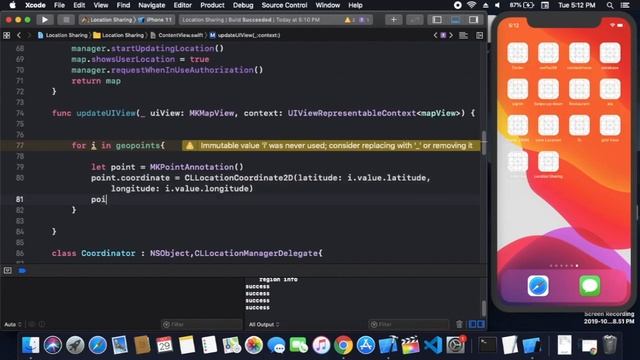Toggle the Debug area in the toolbar
The width and height of the screenshot is (640, 360).
456,20
